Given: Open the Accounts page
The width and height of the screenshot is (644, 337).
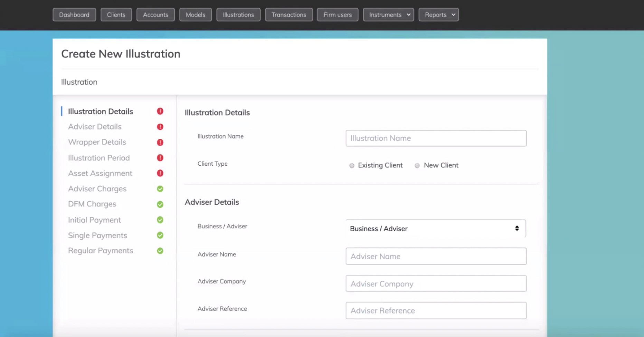Looking at the screenshot, I should 155,15.
